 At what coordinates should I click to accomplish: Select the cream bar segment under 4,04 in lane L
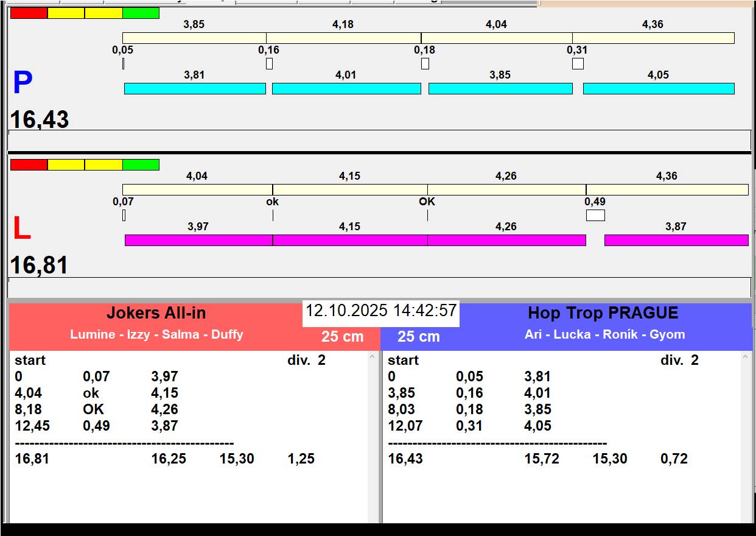[x=197, y=189]
